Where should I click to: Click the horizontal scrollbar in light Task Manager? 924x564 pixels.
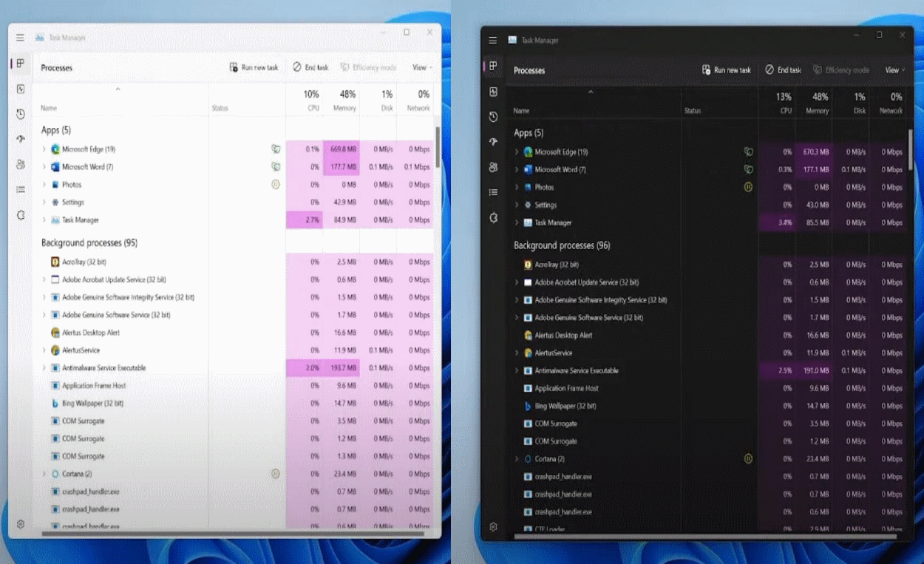click(233, 533)
